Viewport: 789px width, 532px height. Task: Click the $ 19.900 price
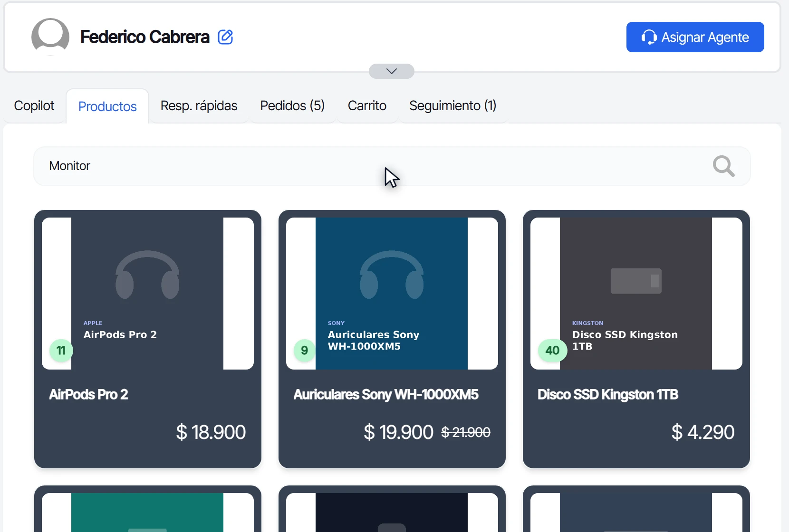coord(398,432)
